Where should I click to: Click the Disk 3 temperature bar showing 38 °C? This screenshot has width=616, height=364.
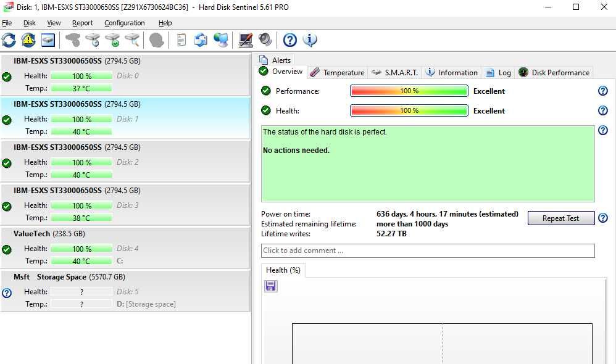(x=81, y=218)
